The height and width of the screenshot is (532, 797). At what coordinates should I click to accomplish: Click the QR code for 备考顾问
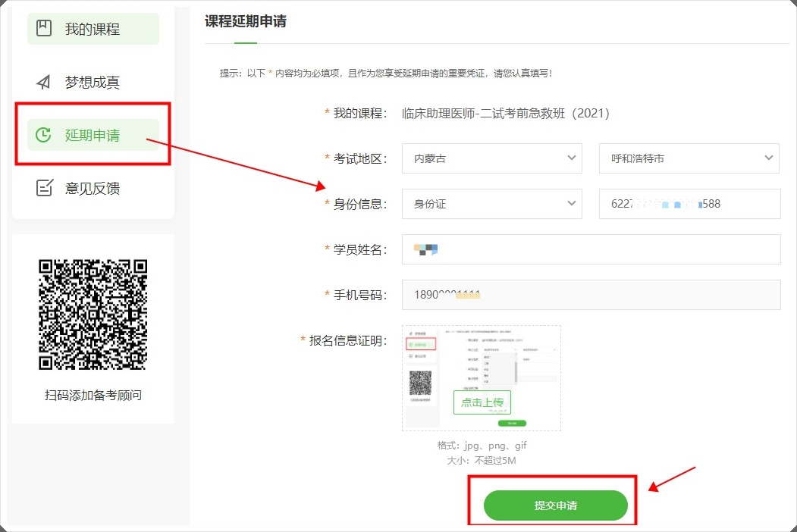click(x=93, y=315)
